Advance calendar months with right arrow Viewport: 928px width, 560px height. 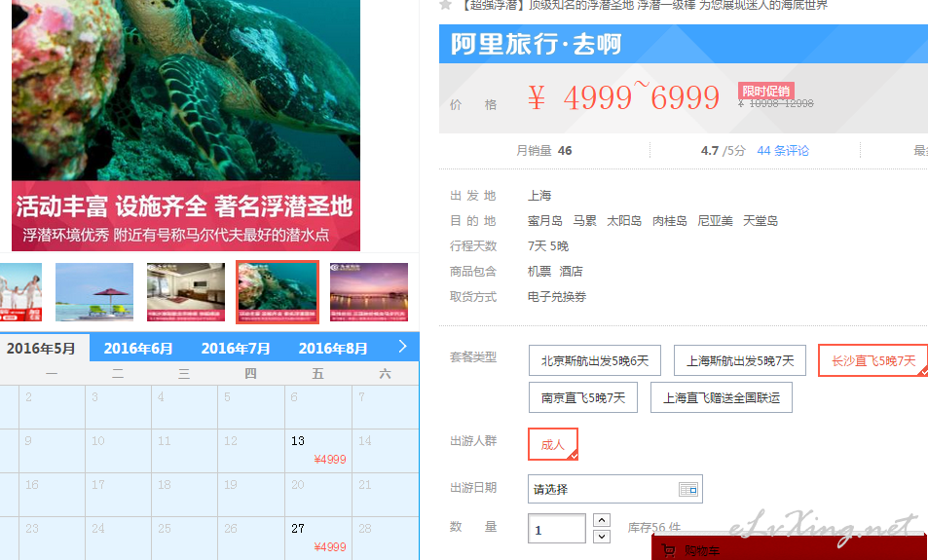click(x=402, y=347)
